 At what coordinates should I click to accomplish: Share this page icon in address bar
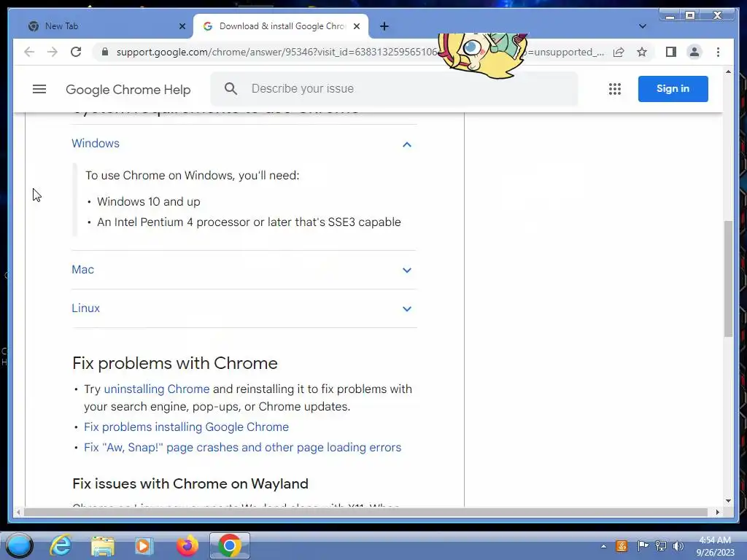[619, 52]
